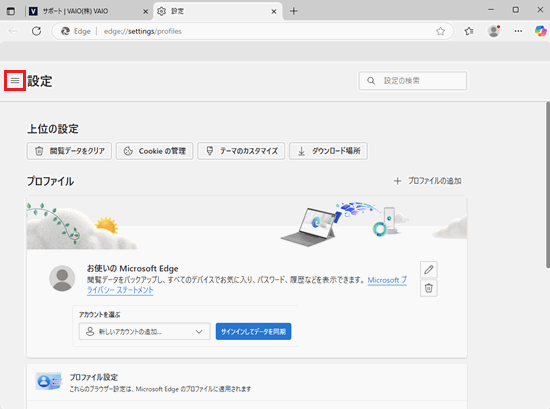This screenshot has height=409, width=550.
Task: Open the Settings and more ellipsis menu
Action: coord(518,31)
